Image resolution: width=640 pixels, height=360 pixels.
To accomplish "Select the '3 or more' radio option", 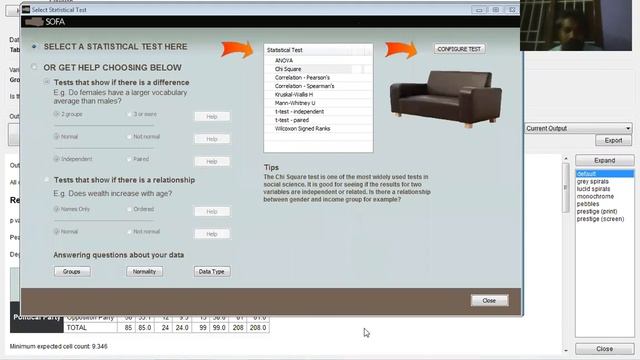I will (x=130, y=114).
